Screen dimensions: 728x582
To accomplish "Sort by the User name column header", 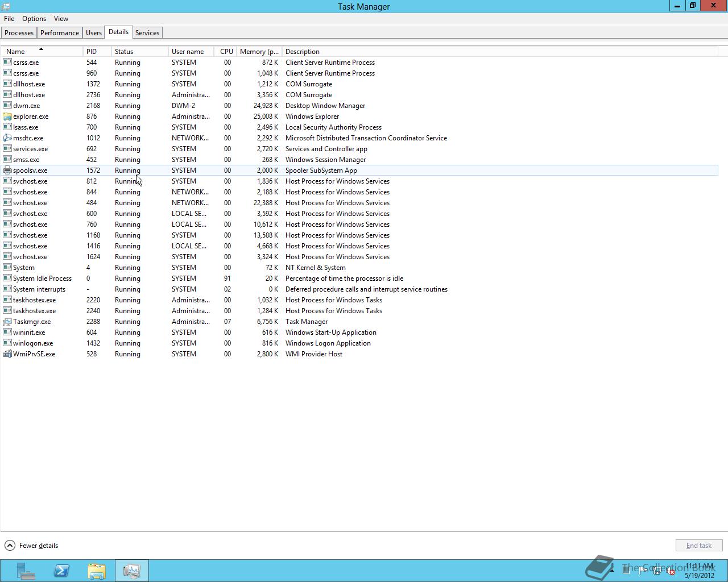I will (x=191, y=52).
